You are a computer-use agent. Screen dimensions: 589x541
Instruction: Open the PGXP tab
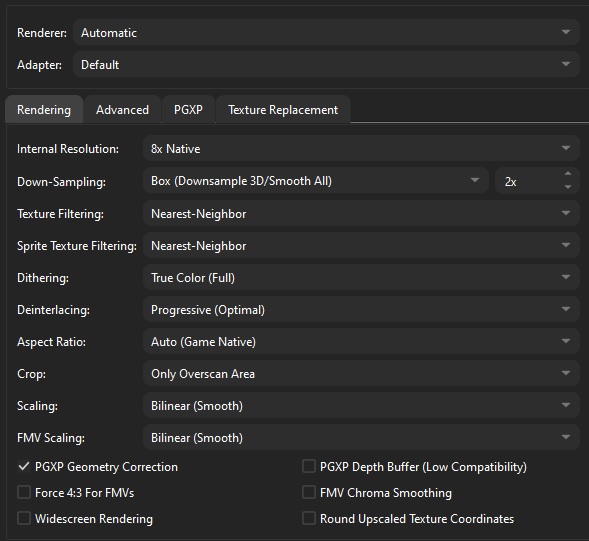(x=188, y=110)
